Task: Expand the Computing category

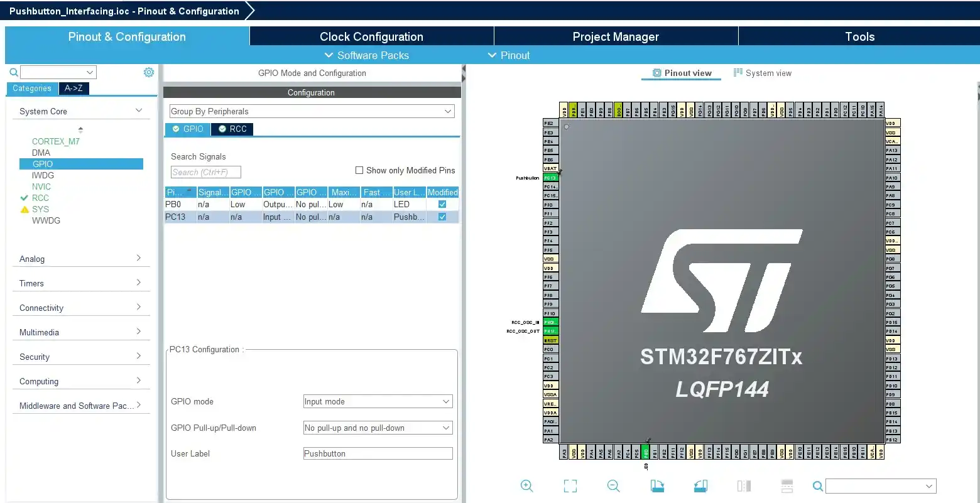Action: 81,381
